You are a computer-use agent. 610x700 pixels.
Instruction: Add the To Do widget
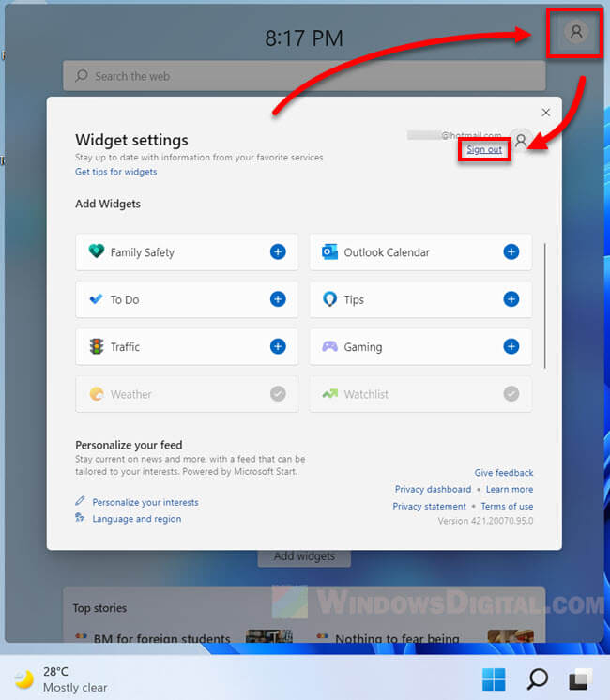[x=278, y=299]
